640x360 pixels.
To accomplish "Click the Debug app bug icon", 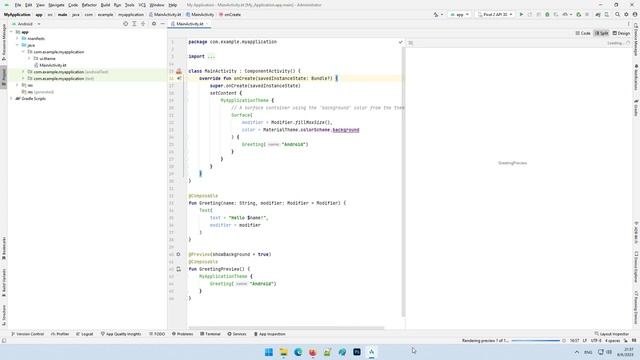I will pos(547,14).
